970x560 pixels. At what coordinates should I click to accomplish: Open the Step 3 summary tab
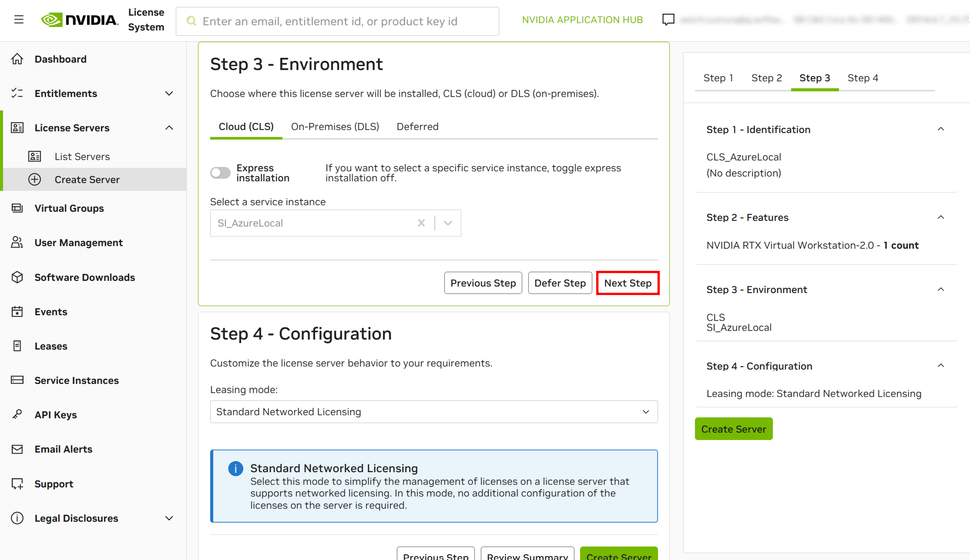pyautogui.click(x=814, y=78)
